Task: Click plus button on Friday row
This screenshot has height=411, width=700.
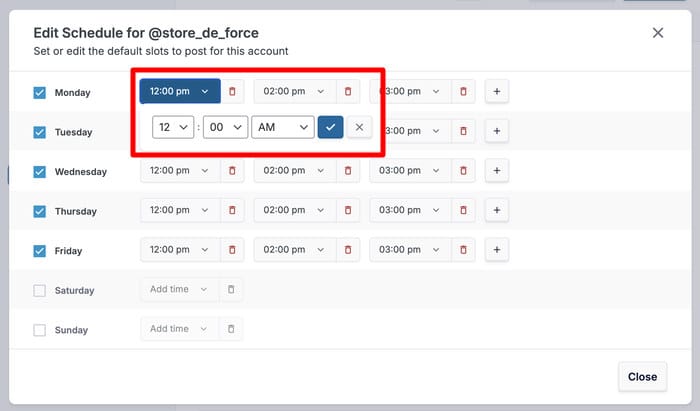Action: pyautogui.click(x=497, y=250)
